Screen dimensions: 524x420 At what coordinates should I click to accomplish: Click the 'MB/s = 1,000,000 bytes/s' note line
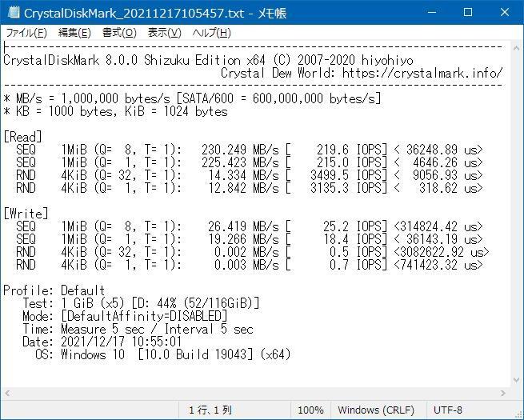[x=192, y=98]
